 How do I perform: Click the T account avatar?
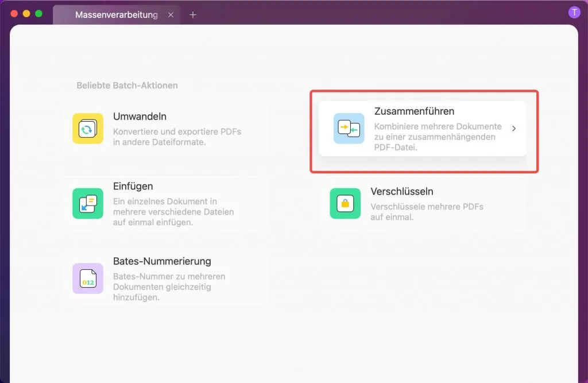point(574,11)
